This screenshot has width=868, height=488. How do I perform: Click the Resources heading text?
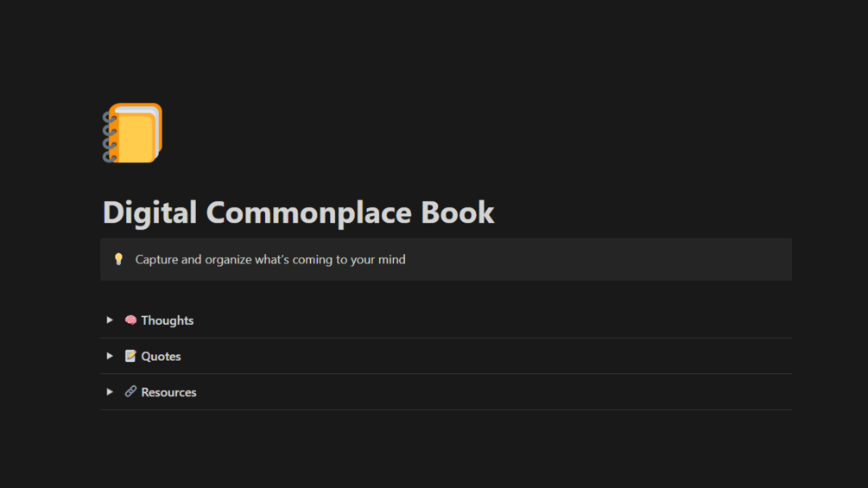pos(169,392)
